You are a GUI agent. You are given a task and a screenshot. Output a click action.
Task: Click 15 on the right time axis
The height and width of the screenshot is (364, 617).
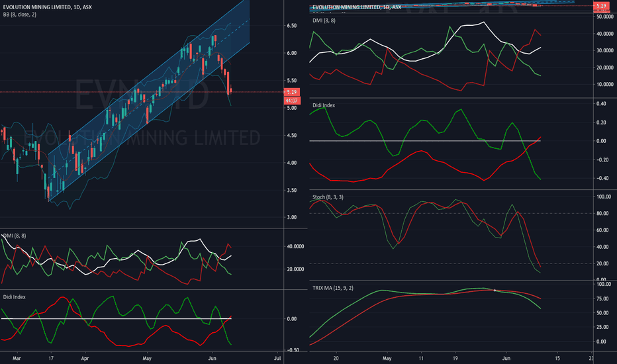click(557, 359)
